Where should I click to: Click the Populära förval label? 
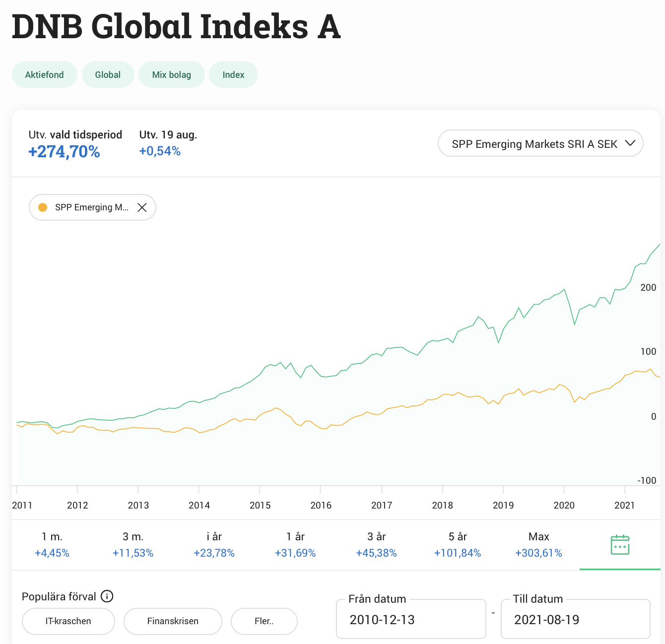pos(59,596)
